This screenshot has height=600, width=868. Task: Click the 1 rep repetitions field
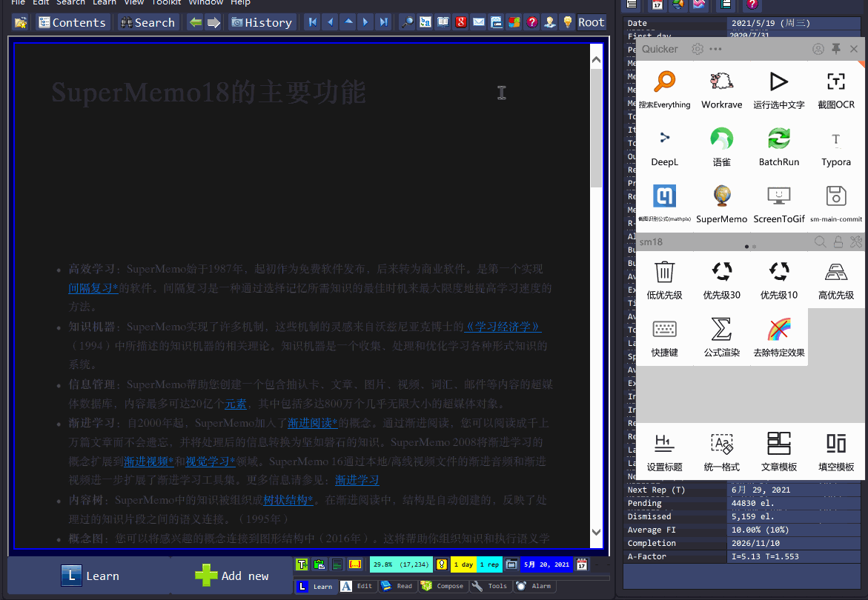point(489,564)
